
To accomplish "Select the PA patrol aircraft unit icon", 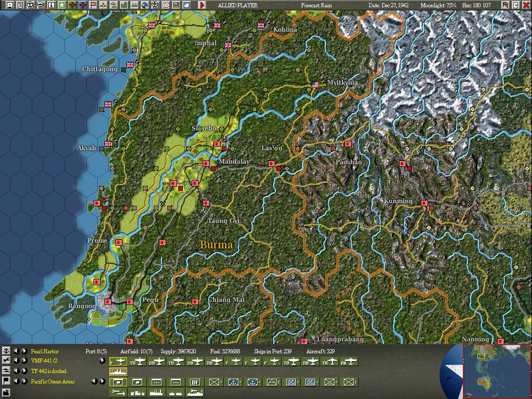I will pos(349,362).
